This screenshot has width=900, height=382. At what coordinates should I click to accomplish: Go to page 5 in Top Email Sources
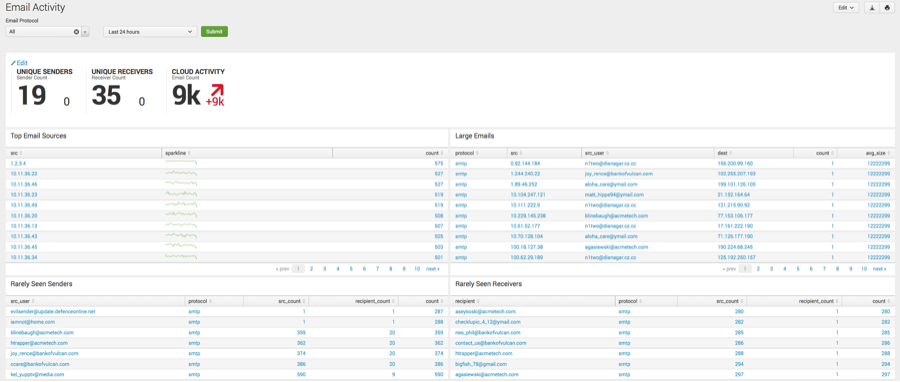(x=351, y=268)
